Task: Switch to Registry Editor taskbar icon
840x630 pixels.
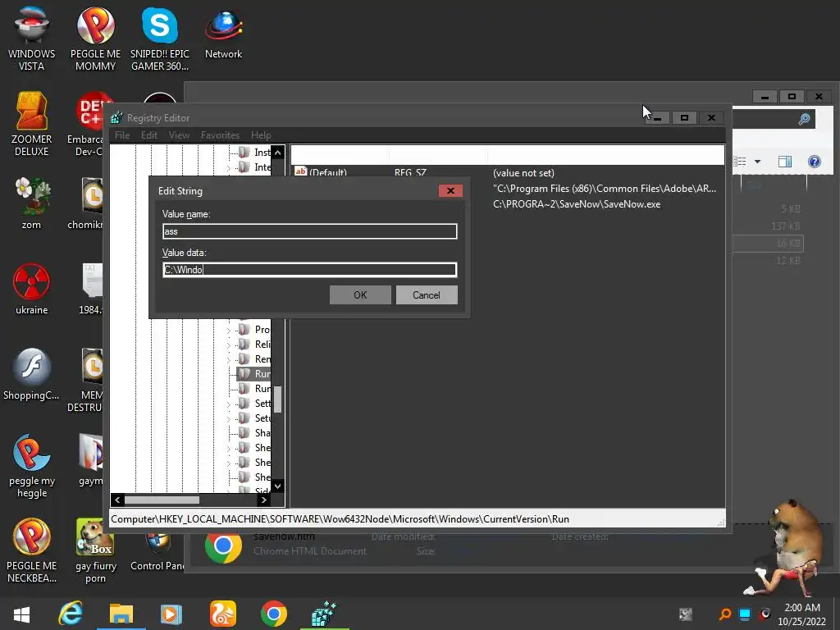Action: (324, 614)
